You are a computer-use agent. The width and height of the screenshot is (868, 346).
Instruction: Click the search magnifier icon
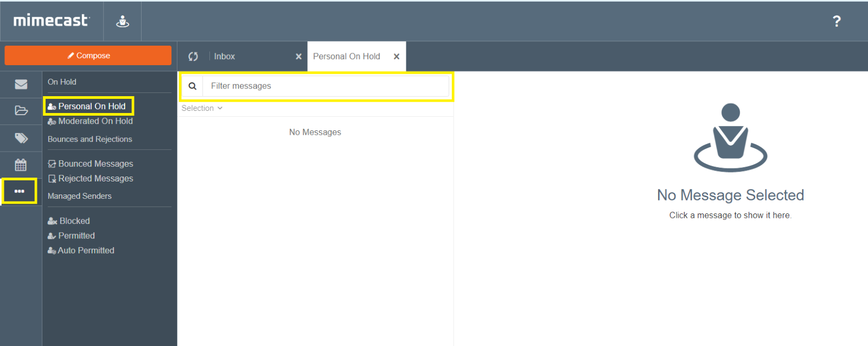193,86
